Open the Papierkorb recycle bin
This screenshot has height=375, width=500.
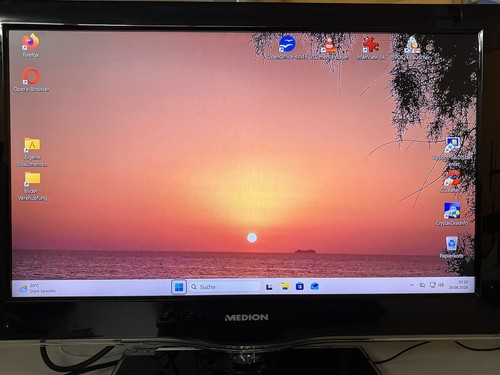point(452,248)
